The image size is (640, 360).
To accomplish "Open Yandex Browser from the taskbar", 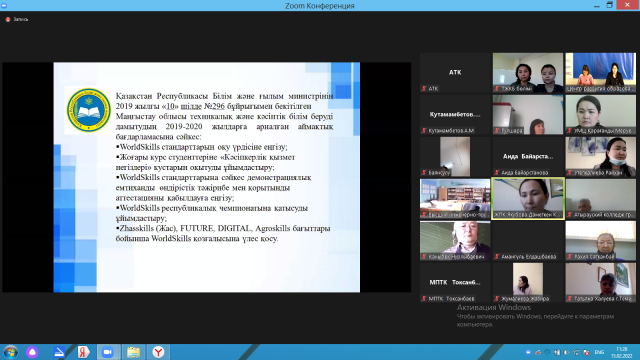I will pos(158,352).
